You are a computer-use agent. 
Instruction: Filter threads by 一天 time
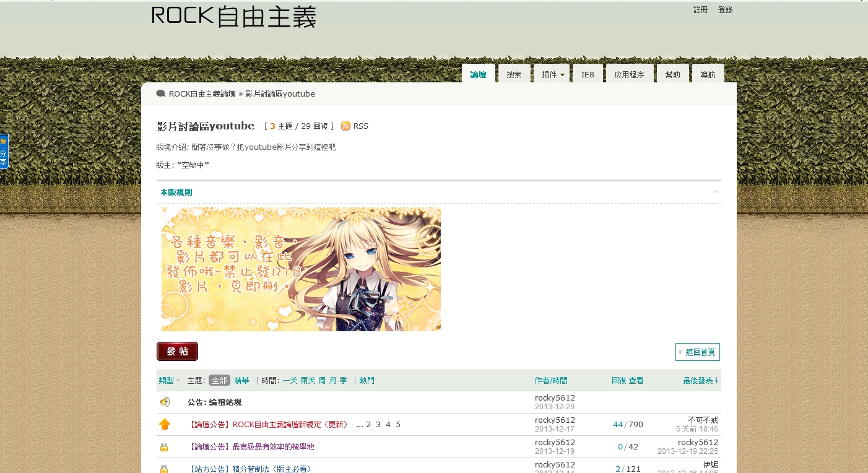tap(290, 380)
